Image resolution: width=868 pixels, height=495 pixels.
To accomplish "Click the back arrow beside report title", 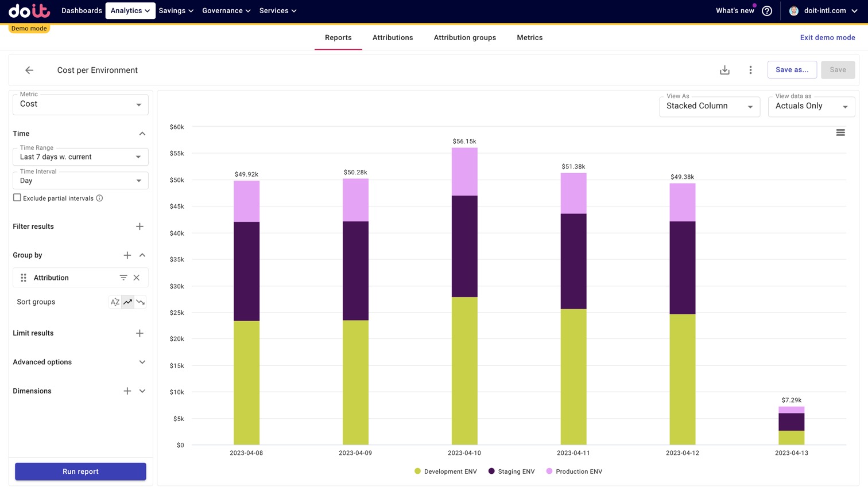I will 29,70.
